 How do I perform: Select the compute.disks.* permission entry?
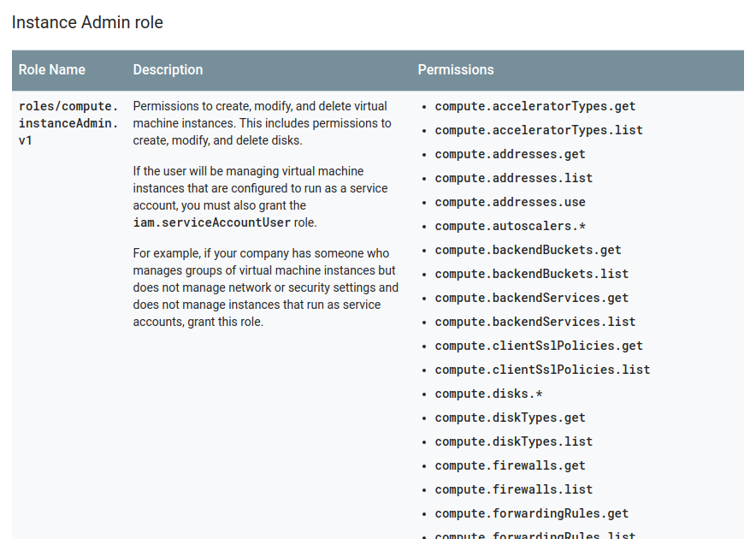tap(488, 394)
